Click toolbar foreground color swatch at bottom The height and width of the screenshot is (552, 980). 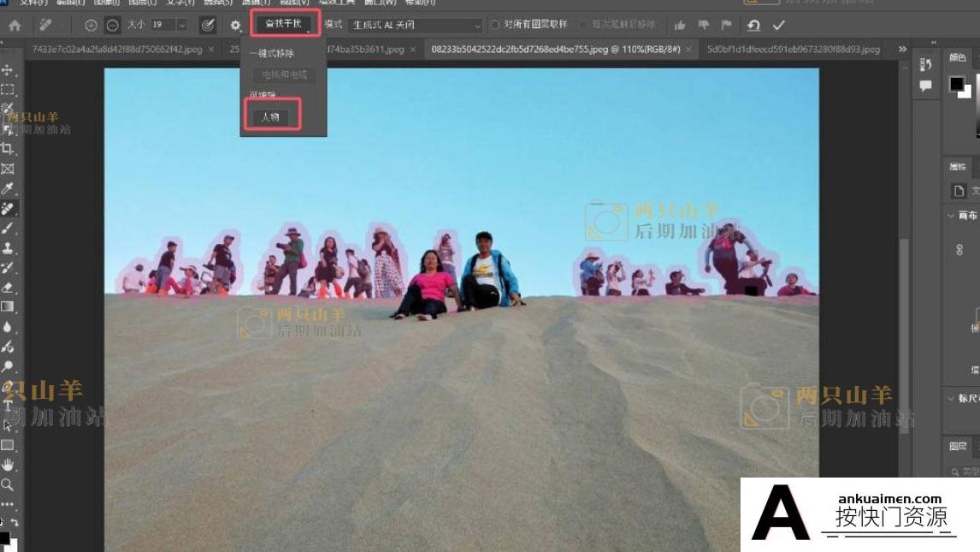tap(4, 537)
